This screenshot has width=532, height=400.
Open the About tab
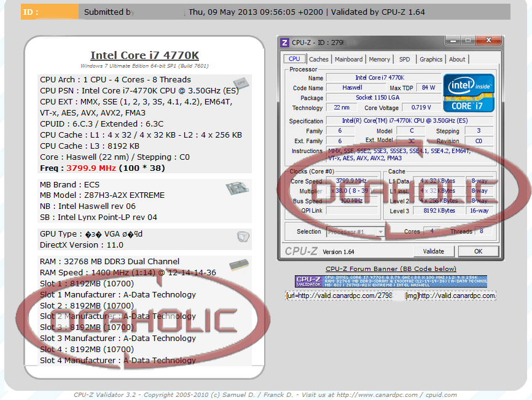point(457,59)
